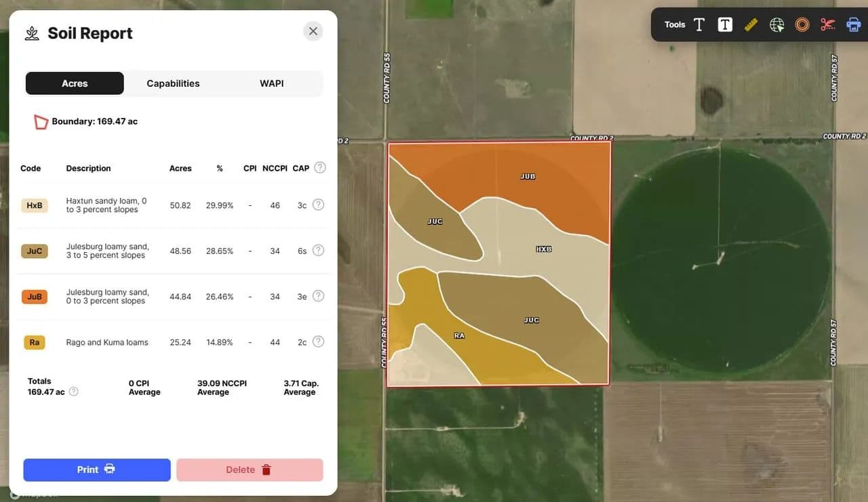The height and width of the screenshot is (502, 868).
Task: Click the orange JuB soil badge
Action: (35, 297)
